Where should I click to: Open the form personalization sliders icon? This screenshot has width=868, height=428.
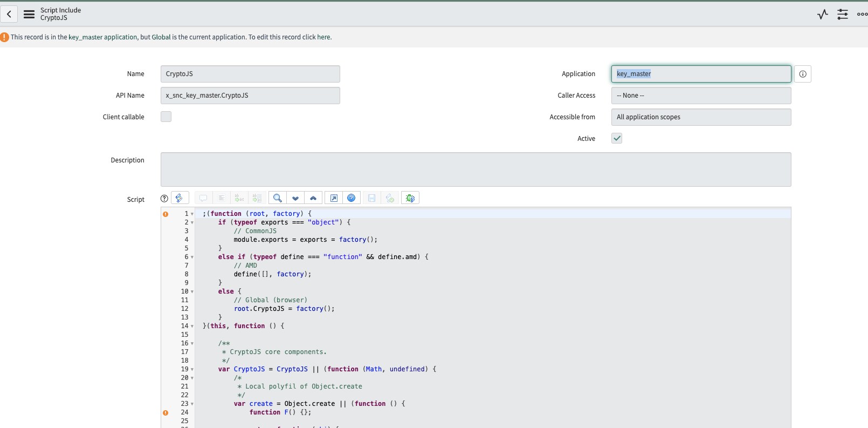[x=843, y=15]
